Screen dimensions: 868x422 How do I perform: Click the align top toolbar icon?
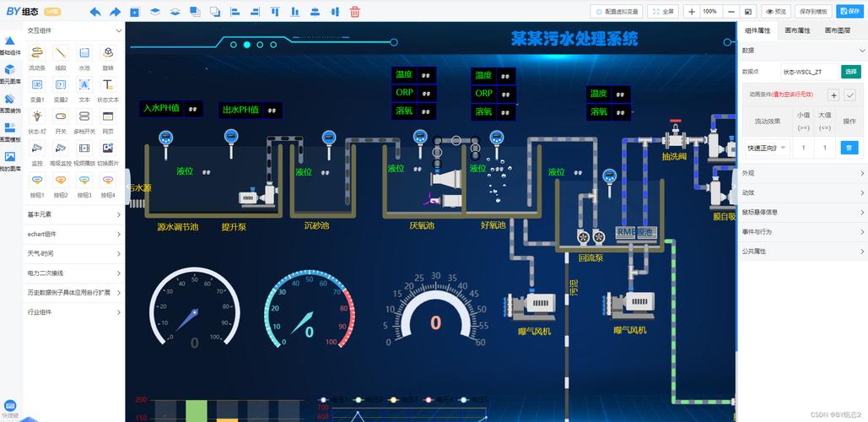tap(275, 12)
